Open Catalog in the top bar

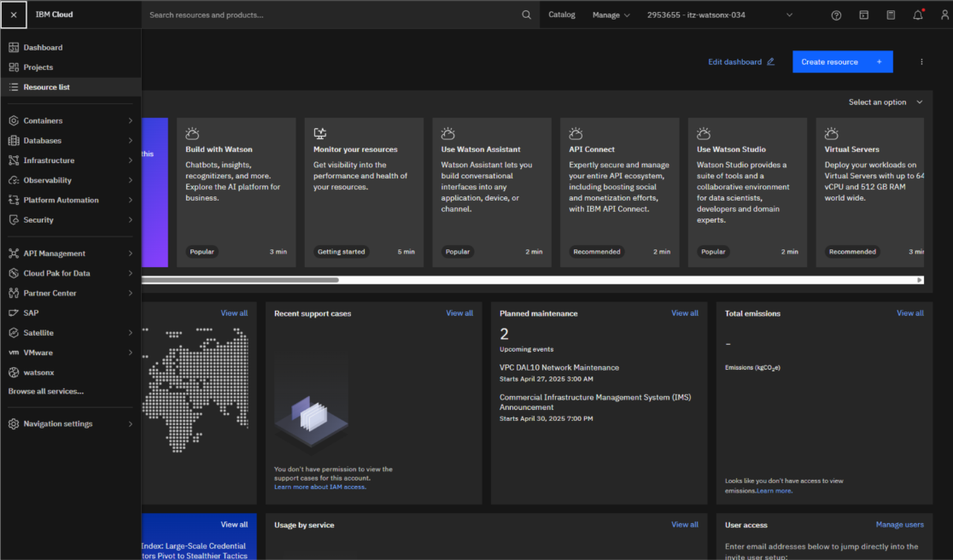coord(562,15)
